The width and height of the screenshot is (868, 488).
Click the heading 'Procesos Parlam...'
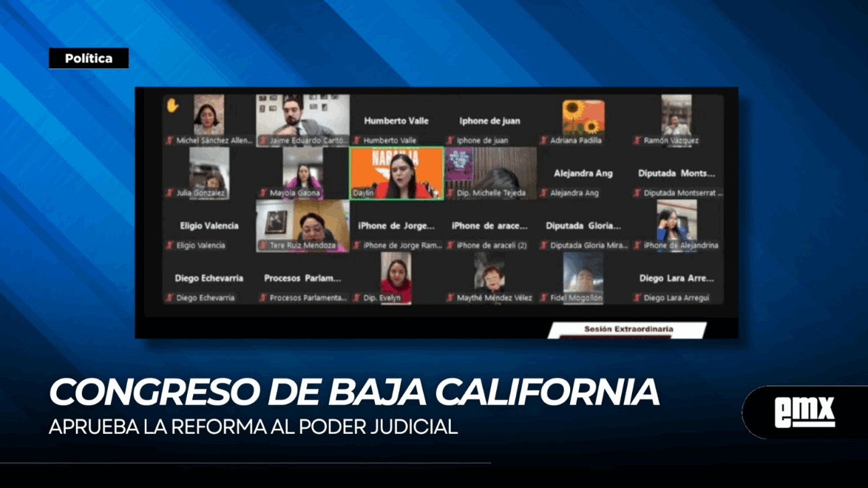click(x=303, y=278)
